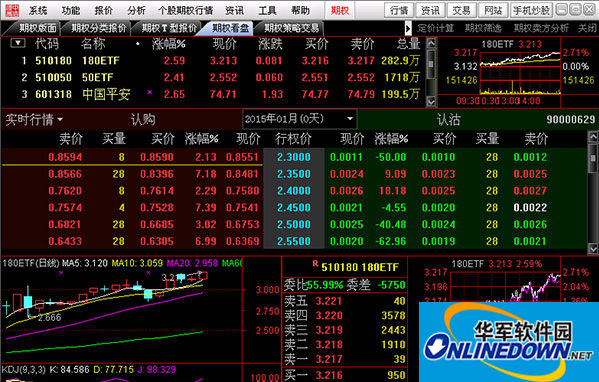
Task: Click the red 期权 button
Action: [340, 10]
